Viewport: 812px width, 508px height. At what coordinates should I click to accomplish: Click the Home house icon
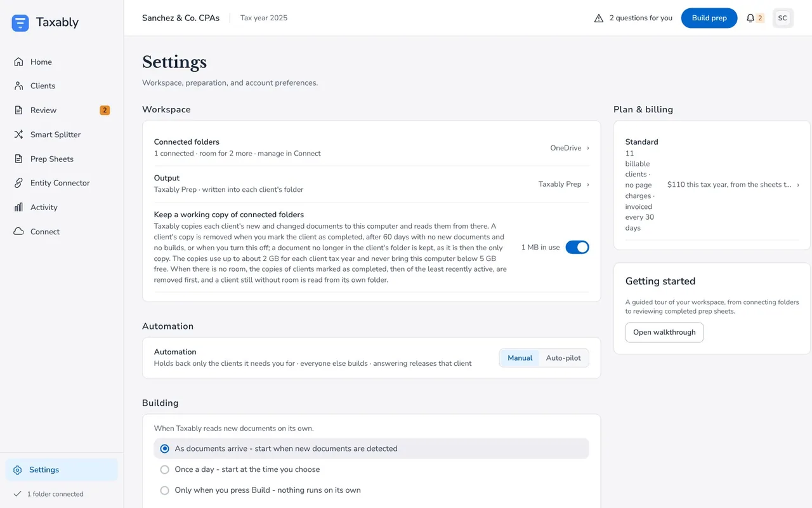[18, 62]
